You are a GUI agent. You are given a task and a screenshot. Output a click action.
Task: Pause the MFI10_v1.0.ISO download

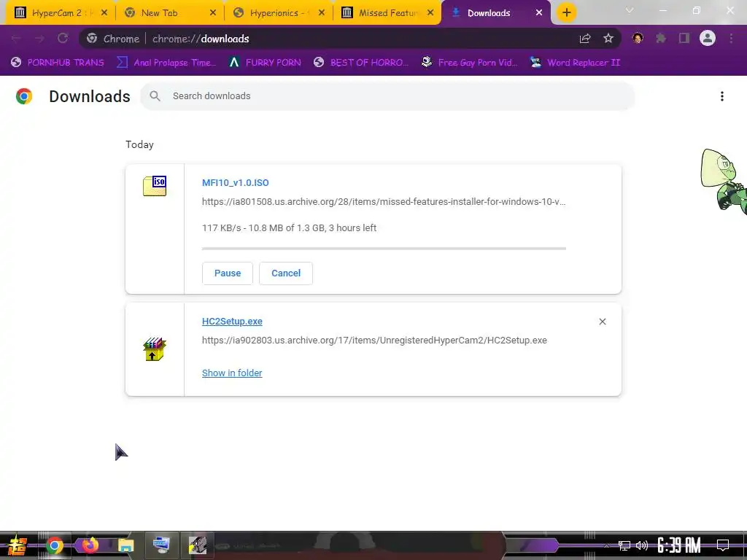pyautogui.click(x=228, y=273)
